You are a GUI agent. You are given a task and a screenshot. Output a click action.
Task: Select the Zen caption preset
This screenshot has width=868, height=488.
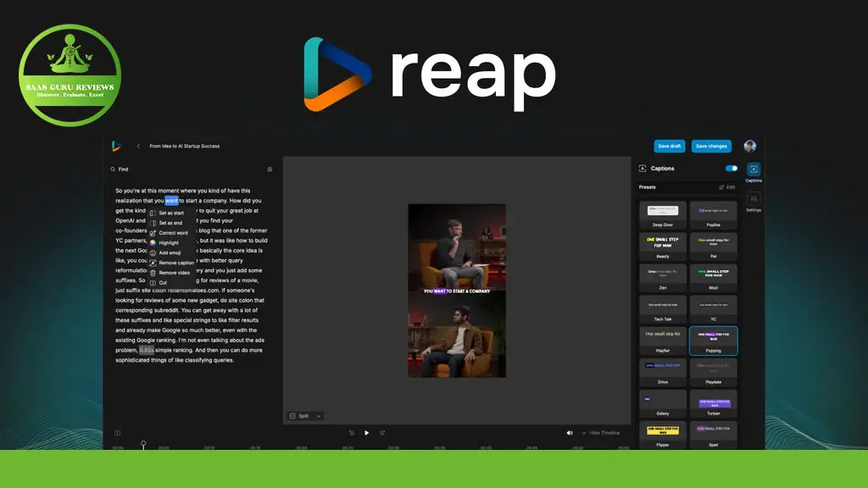click(663, 278)
